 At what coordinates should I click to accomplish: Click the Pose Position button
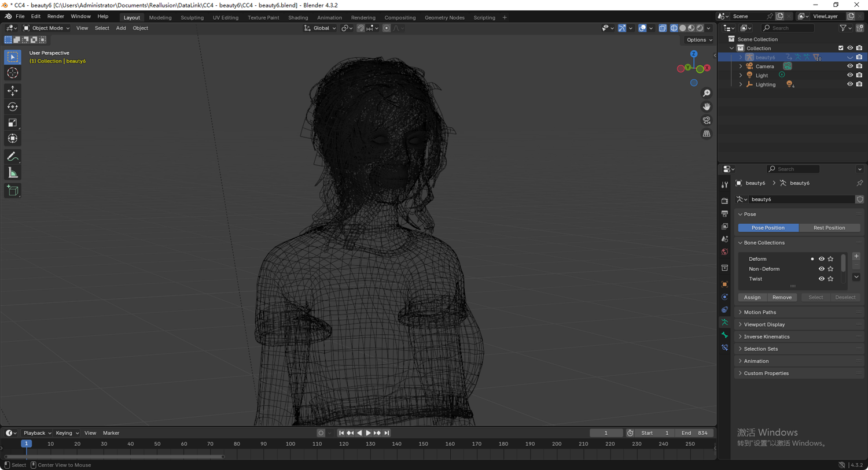pyautogui.click(x=768, y=228)
